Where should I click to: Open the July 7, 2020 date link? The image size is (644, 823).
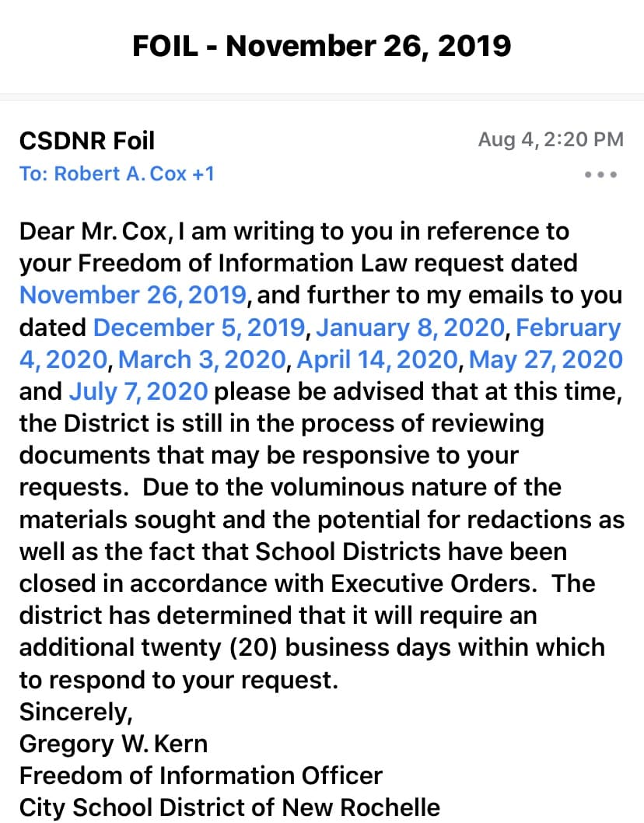(138, 391)
